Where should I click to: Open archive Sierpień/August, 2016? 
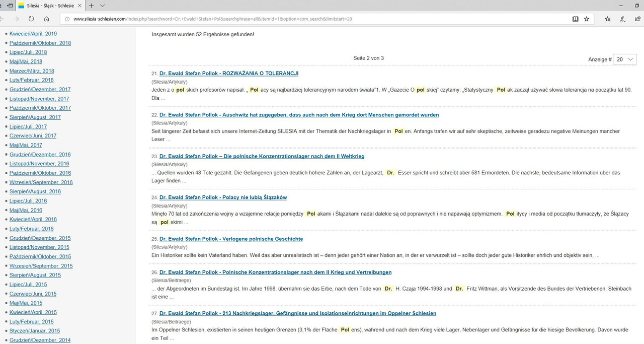(35, 191)
